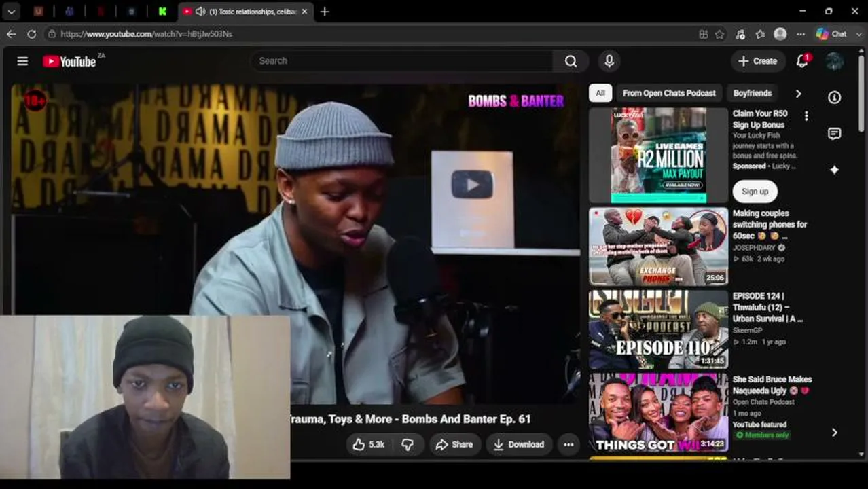Dislike the video with thumbs down

[x=408, y=444]
